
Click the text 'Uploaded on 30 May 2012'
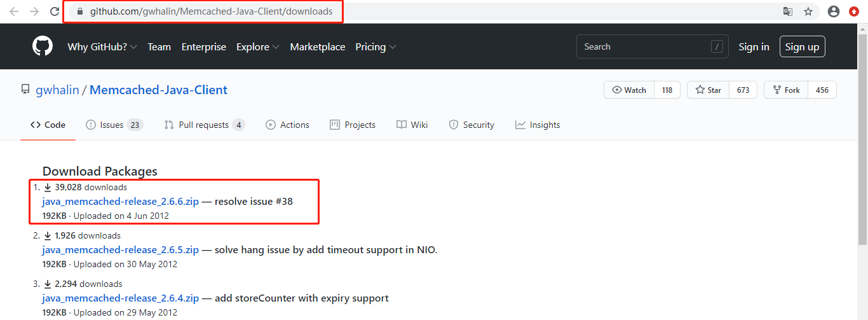(x=126, y=264)
